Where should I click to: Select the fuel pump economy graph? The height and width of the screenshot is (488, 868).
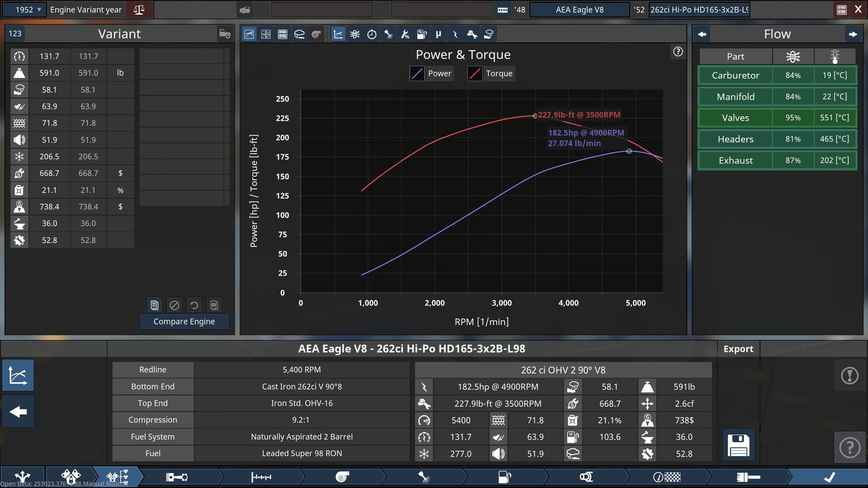pos(421,34)
